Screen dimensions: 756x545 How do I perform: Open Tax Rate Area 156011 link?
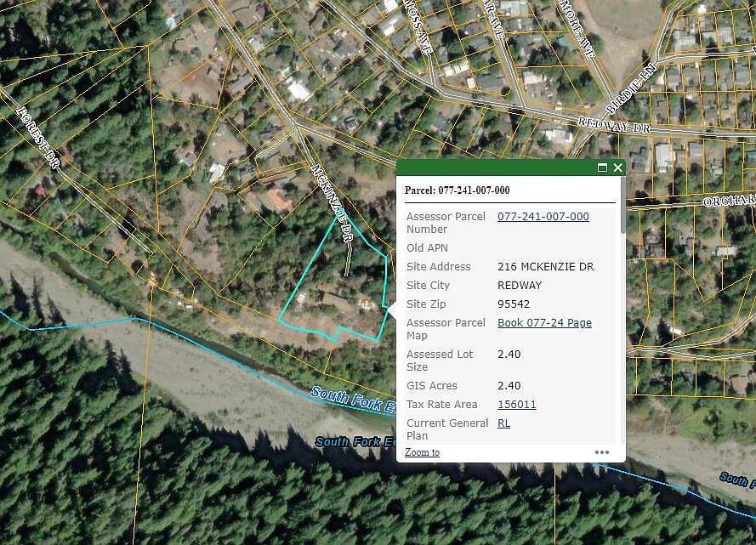click(x=516, y=405)
